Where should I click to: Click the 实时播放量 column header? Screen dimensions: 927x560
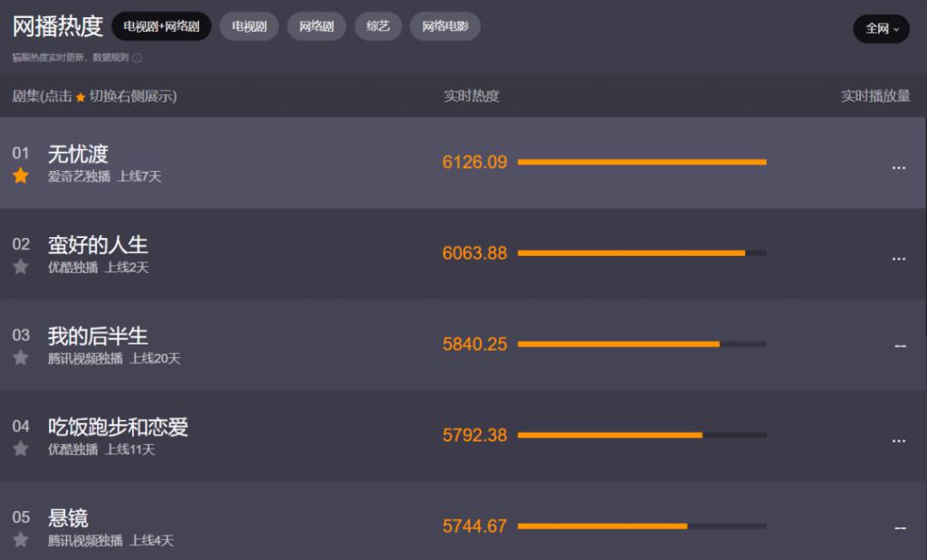(875, 96)
